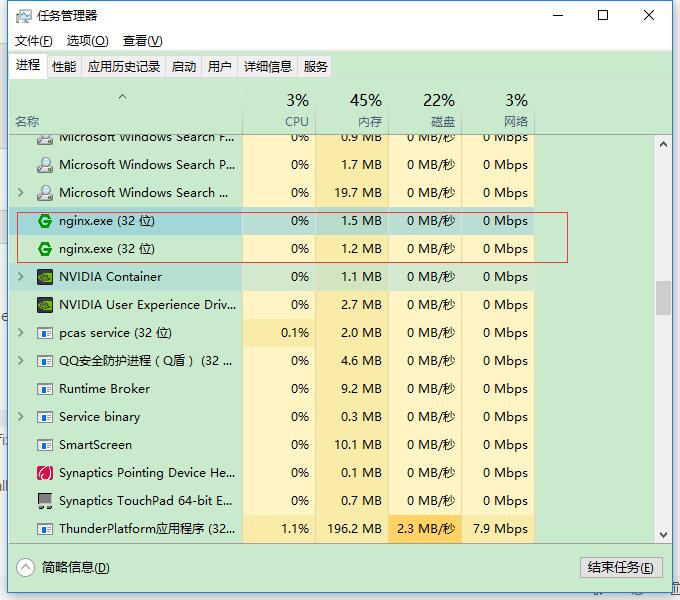Click the second nginx.exe process icon

[x=45, y=249]
